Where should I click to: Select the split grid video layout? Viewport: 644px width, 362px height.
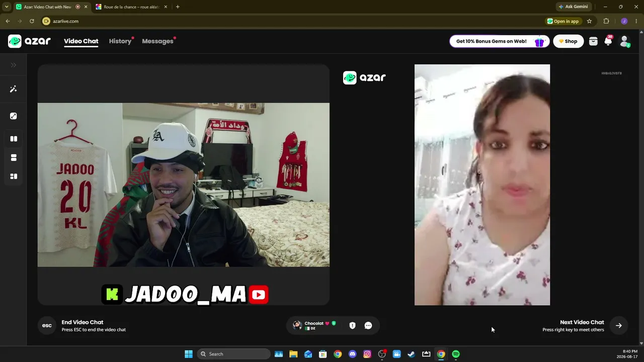point(14,176)
